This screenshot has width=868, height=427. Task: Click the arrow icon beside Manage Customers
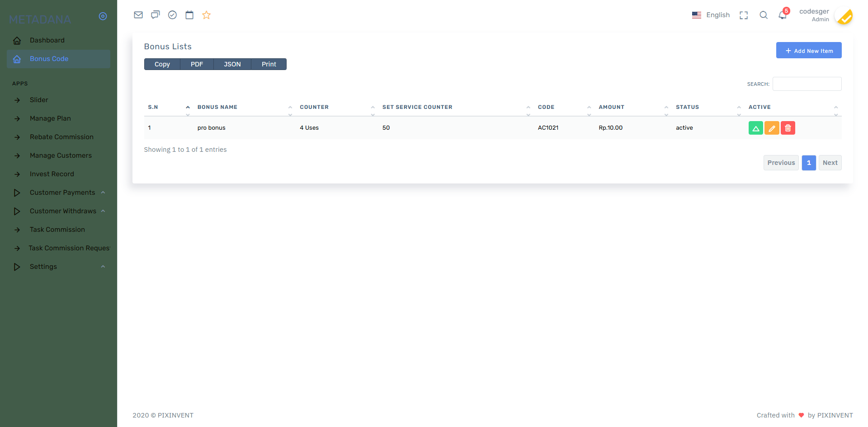17,156
